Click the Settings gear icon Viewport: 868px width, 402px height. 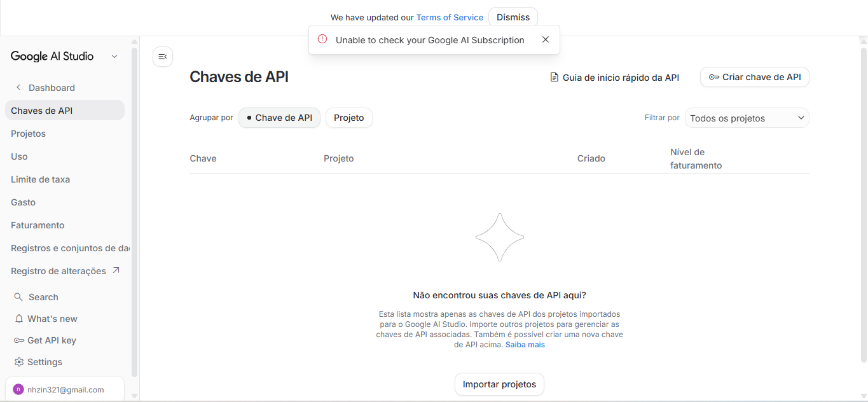(18, 362)
